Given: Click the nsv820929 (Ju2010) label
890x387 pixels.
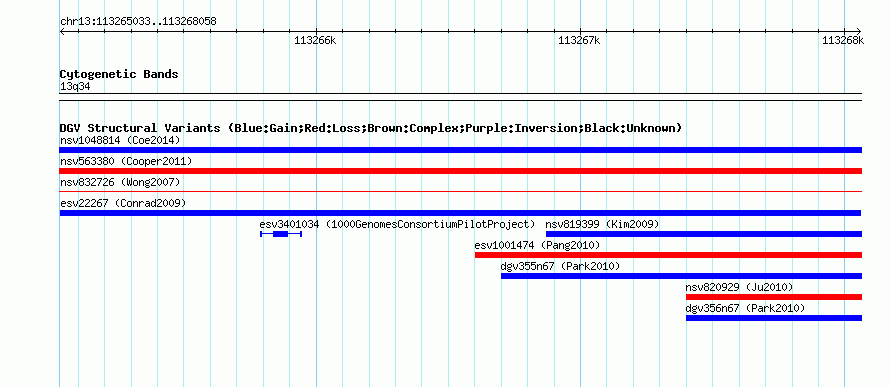Looking at the screenshot, I should pos(739,287).
